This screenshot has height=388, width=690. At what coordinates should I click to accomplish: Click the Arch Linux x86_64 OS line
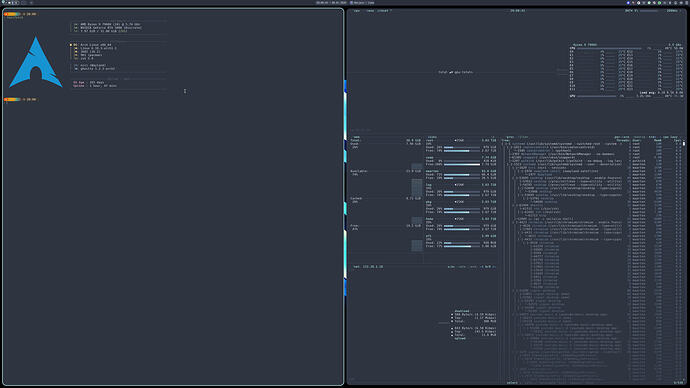pos(92,45)
